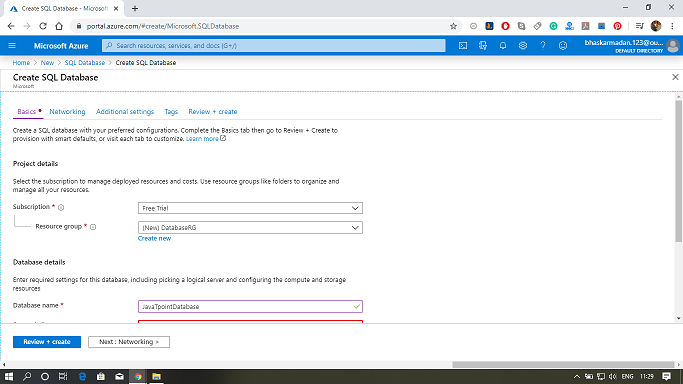Click the Subscription info icon
Screen dimensions: 683x384
coord(61,208)
